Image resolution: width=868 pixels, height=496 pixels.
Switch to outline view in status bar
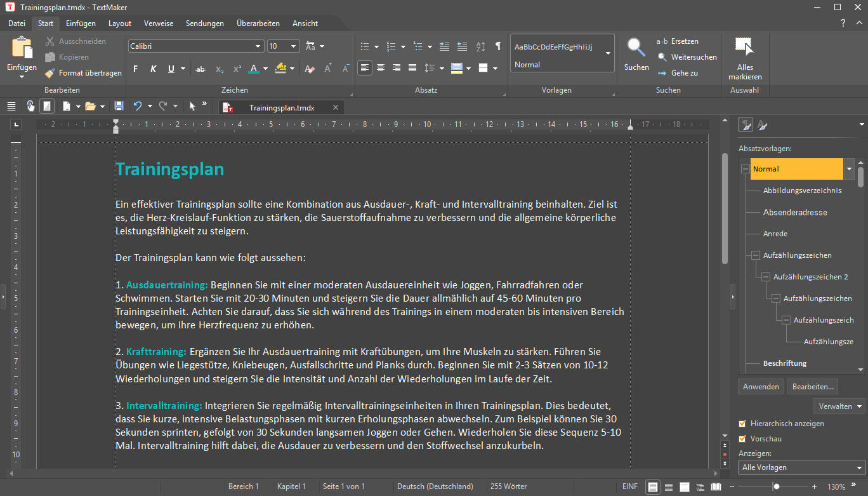700,486
